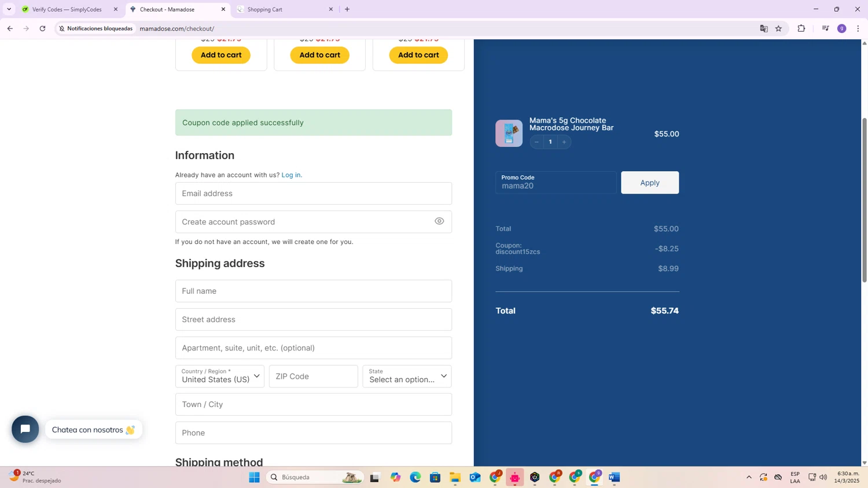Switch to the Verify Codes — SimplyCodes tab

67,9
